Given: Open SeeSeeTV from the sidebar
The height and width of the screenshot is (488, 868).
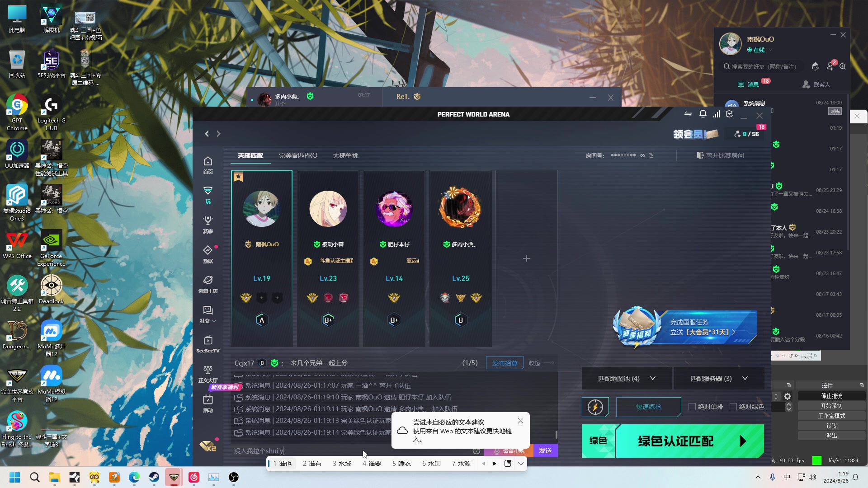Looking at the screenshot, I should pos(208,343).
